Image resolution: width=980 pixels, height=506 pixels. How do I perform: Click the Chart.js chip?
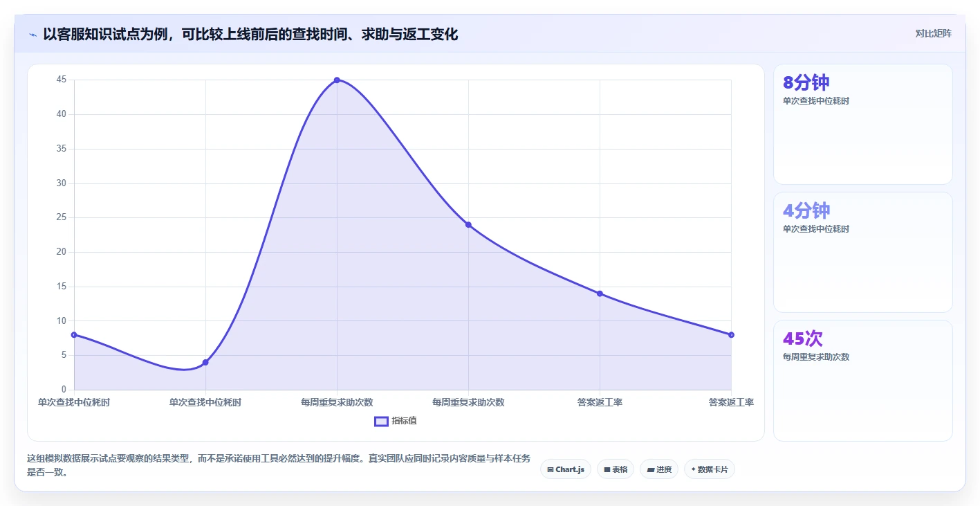point(565,469)
